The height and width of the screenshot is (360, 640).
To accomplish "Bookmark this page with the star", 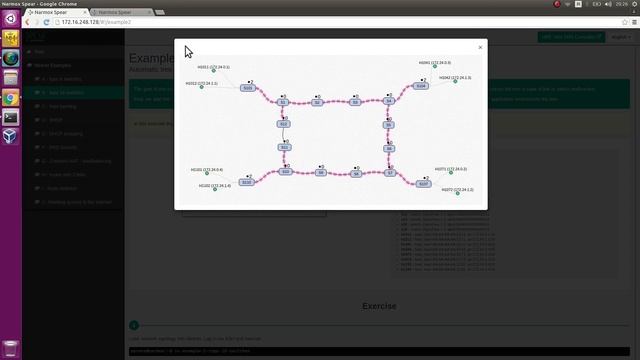I will pyautogui.click(x=624, y=22).
